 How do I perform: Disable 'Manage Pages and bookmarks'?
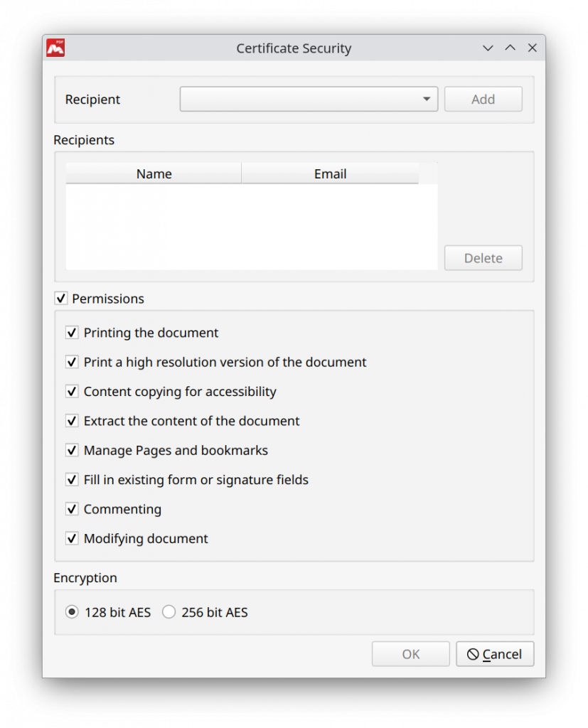pos(72,450)
